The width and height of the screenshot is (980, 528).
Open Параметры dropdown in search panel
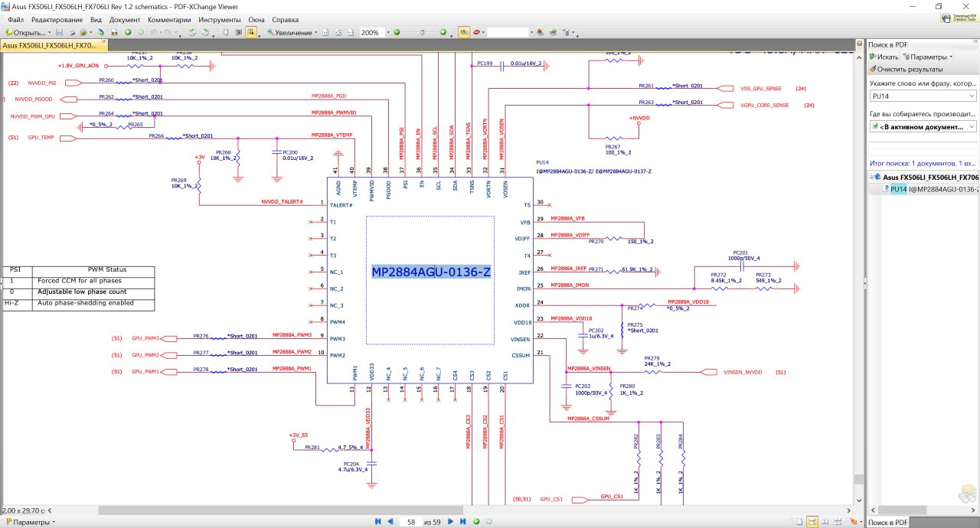[x=928, y=57]
